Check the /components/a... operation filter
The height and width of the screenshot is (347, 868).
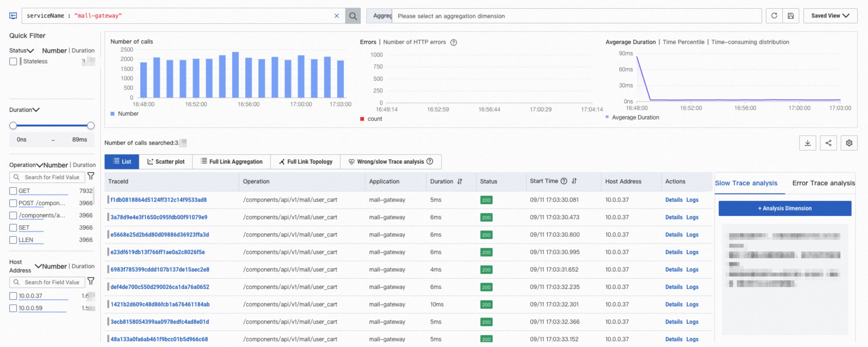click(13, 215)
